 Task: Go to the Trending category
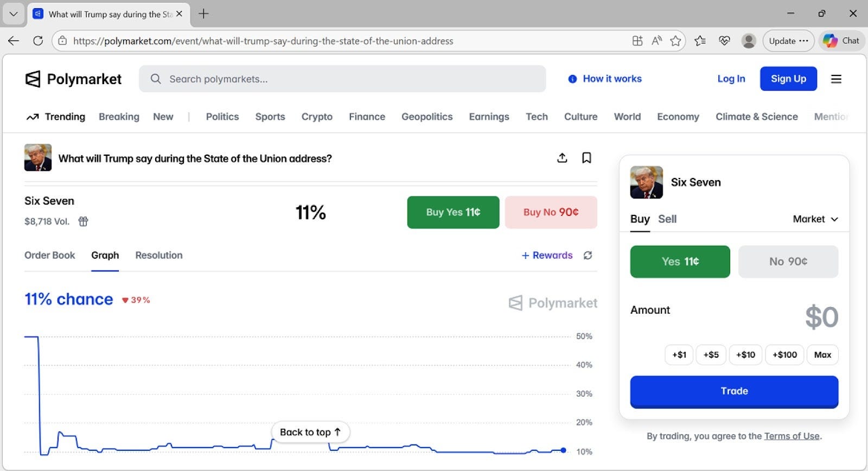click(x=65, y=117)
